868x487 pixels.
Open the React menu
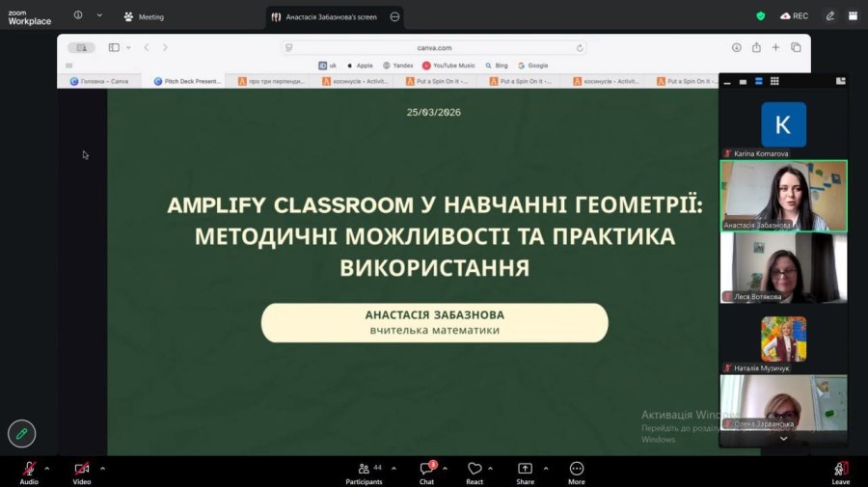(475, 473)
